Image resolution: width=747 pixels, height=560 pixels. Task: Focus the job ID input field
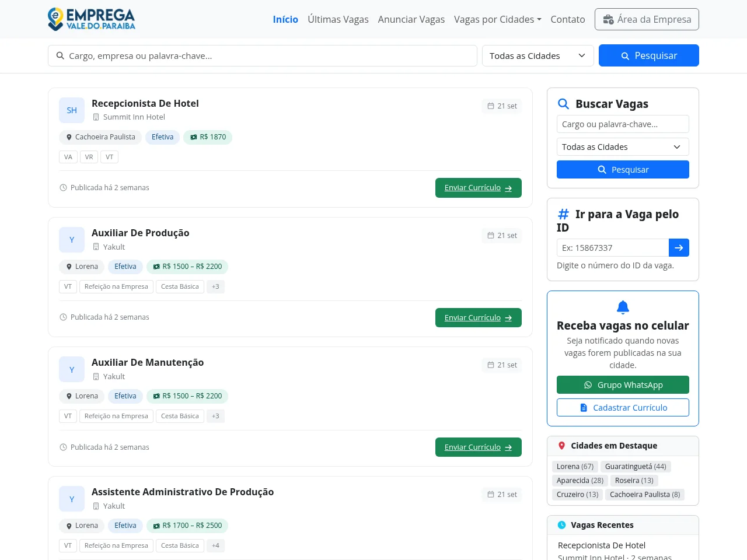(612, 248)
